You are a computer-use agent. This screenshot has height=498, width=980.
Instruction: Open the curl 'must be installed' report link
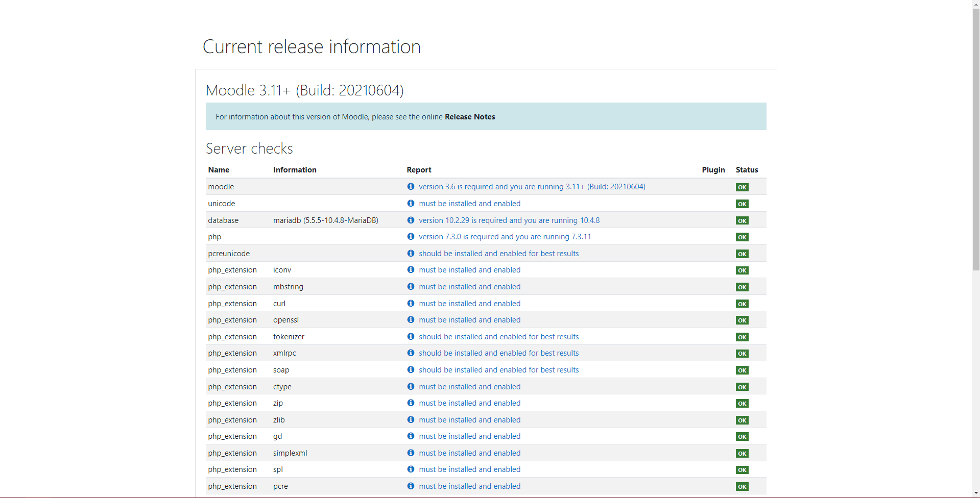[x=470, y=304]
